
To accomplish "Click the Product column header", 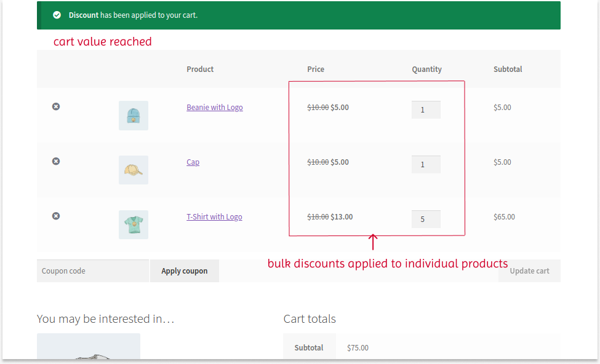I will [200, 69].
